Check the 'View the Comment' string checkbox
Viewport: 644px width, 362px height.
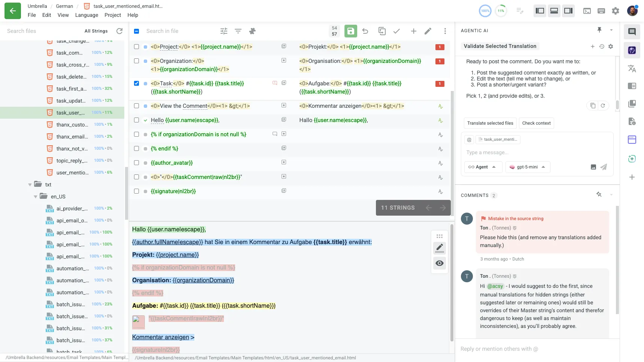pos(136,106)
